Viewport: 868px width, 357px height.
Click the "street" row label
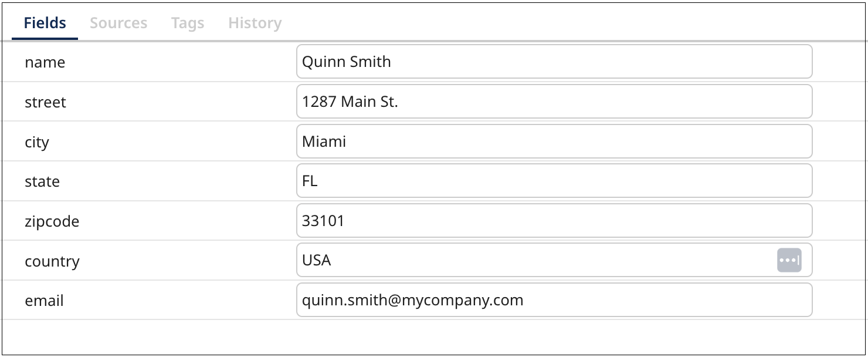[x=45, y=102]
